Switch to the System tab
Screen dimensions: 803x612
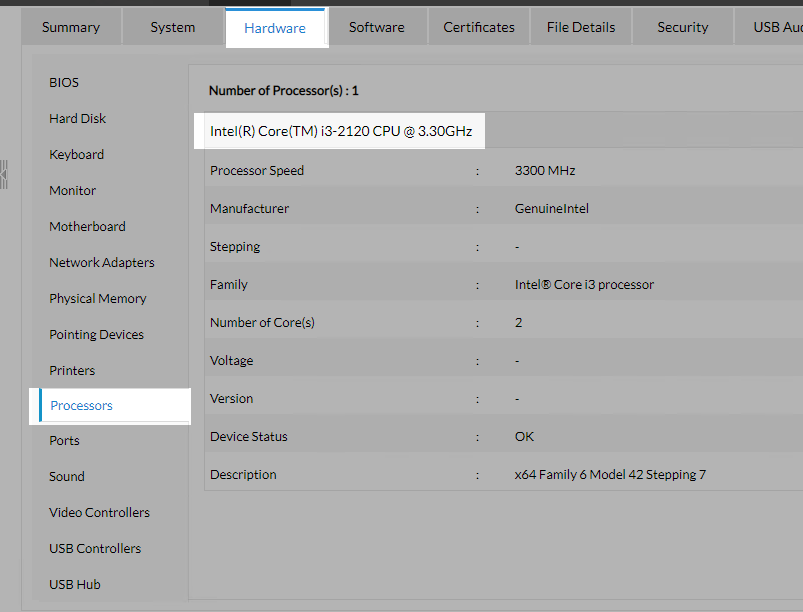click(173, 27)
